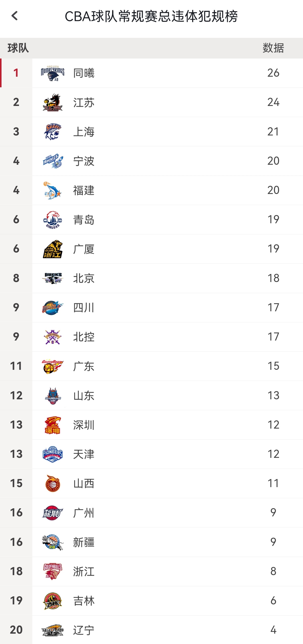Open the 广厦 team name
This screenshot has height=644, width=303.
(84, 249)
